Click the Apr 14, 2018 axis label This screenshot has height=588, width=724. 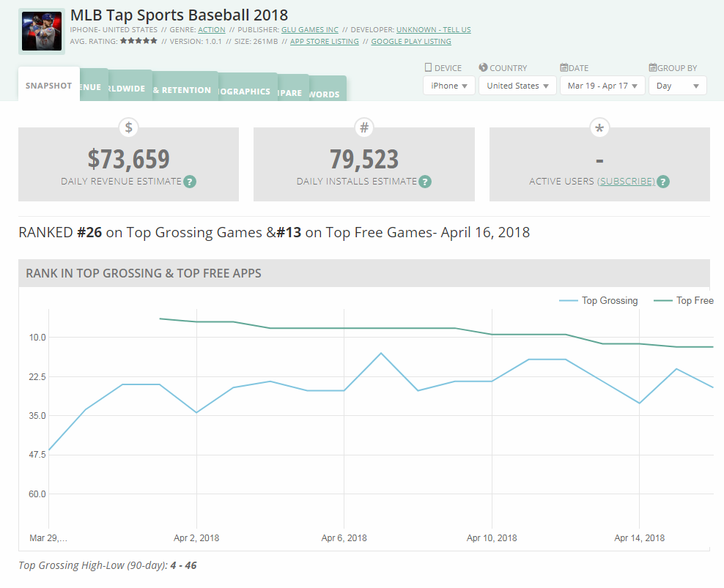click(640, 537)
